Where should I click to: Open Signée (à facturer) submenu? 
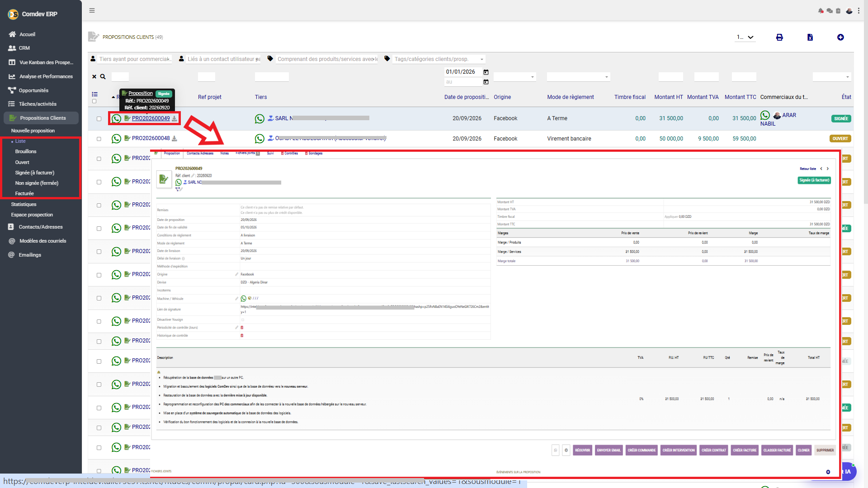coord(35,173)
